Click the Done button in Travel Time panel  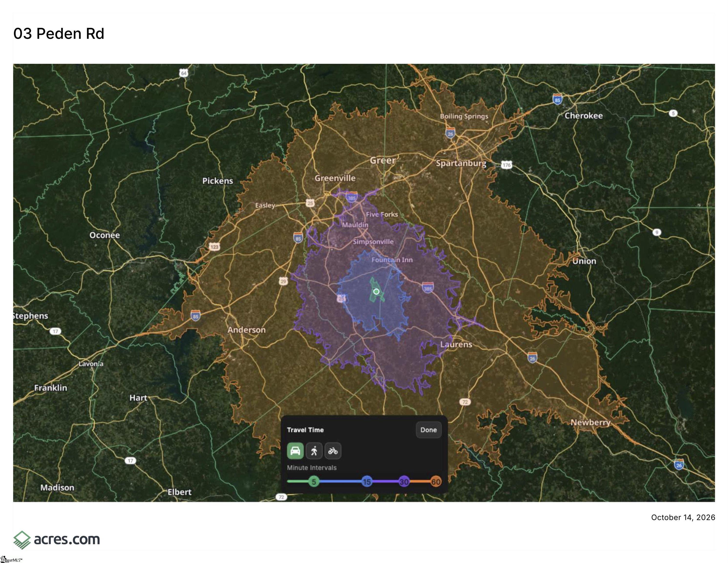tap(428, 430)
